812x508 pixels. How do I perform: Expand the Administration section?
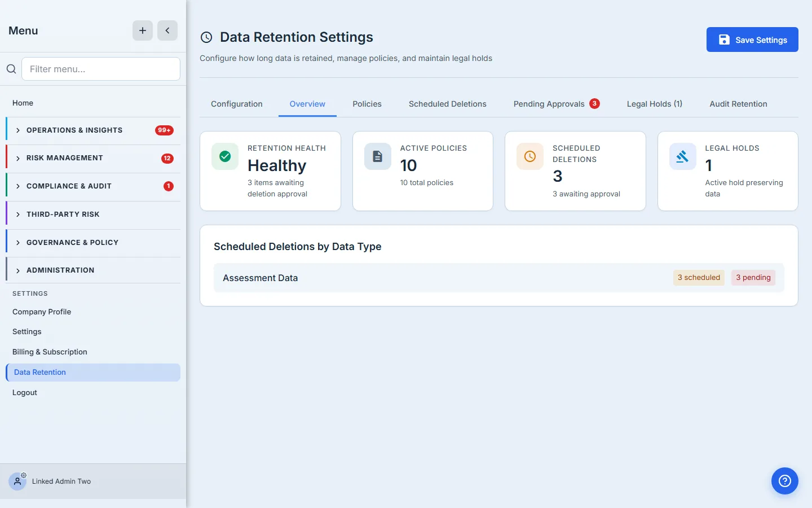tap(93, 270)
